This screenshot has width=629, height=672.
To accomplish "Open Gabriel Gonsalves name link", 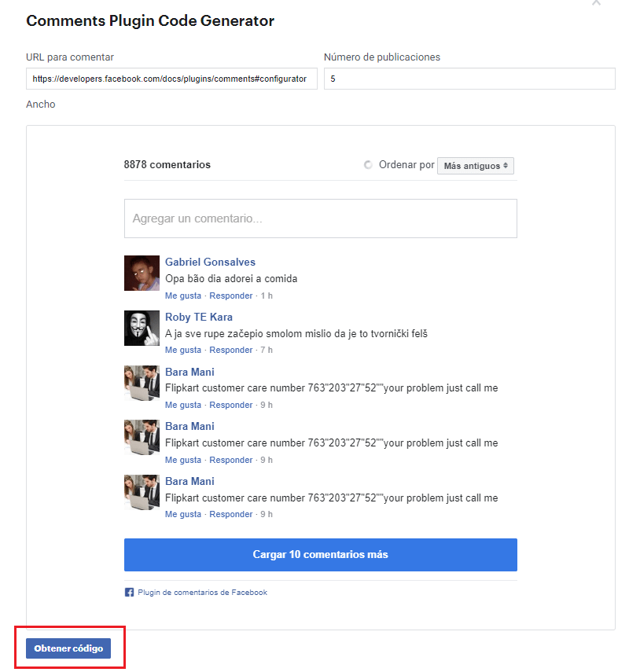I will tap(210, 262).
